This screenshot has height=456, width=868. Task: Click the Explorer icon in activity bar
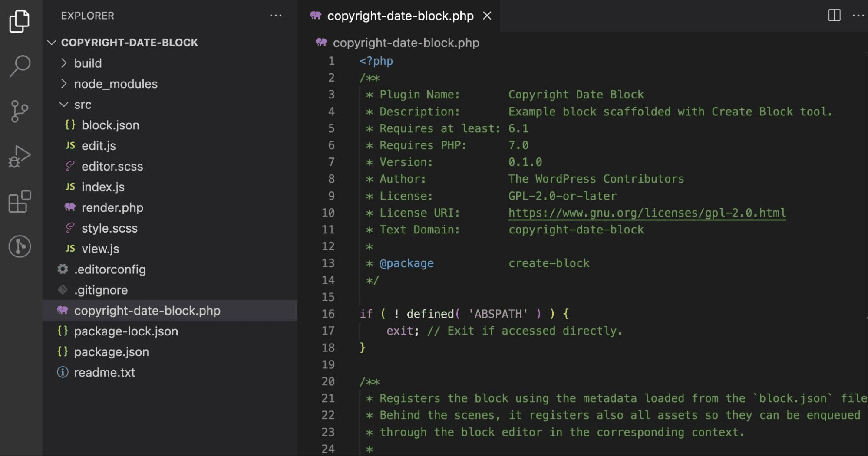tap(20, 20)
